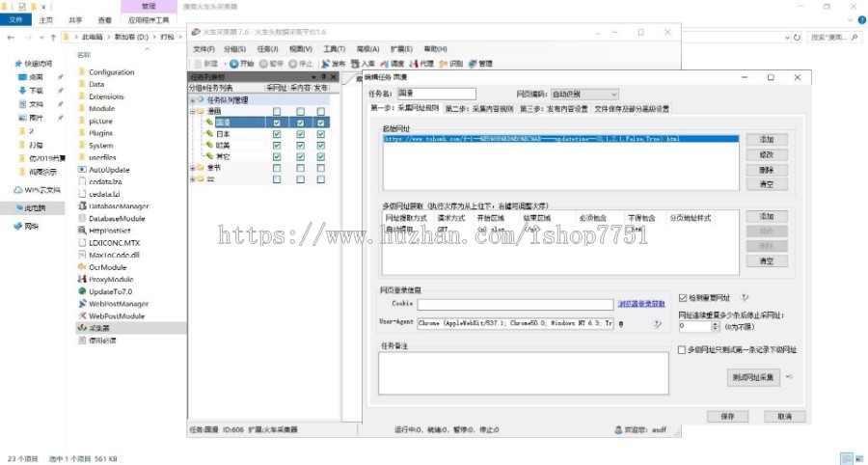Open Explorer 查看 ribbon tab
This screenshot has height=465, width=868.
click(104, 20)
